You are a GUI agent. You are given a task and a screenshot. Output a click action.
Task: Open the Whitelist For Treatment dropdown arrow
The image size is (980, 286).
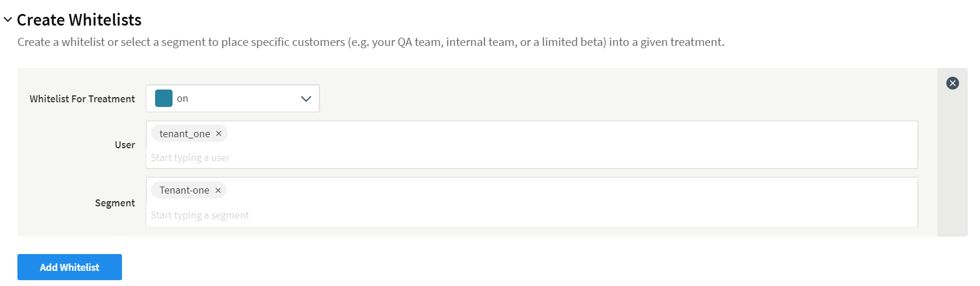pyautogui.click(x=306, y=99)
